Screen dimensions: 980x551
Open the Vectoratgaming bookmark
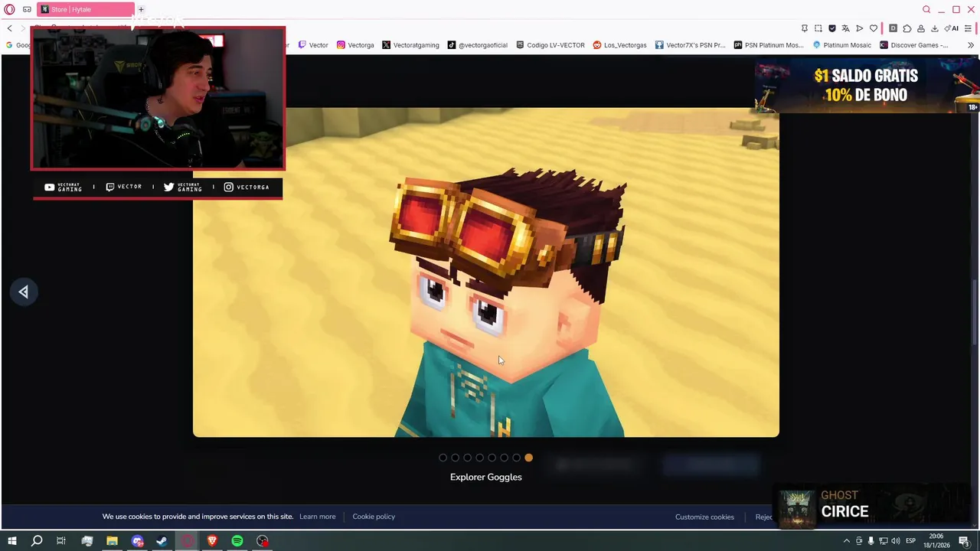click(410, 45)
